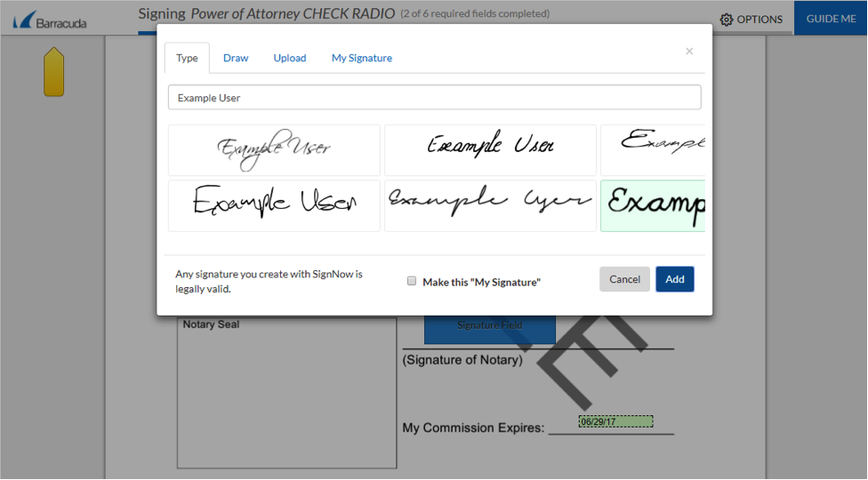Click the Cancel button
This screenshot has width=868, height=480.
pos(624,279)
